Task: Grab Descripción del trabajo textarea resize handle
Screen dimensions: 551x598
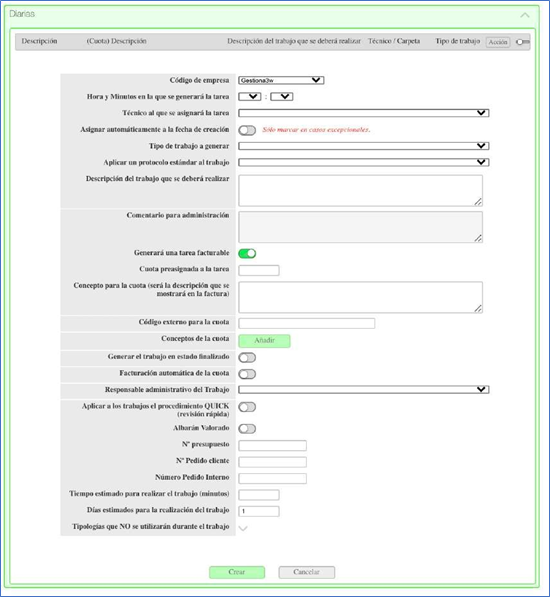Action: 478,202
